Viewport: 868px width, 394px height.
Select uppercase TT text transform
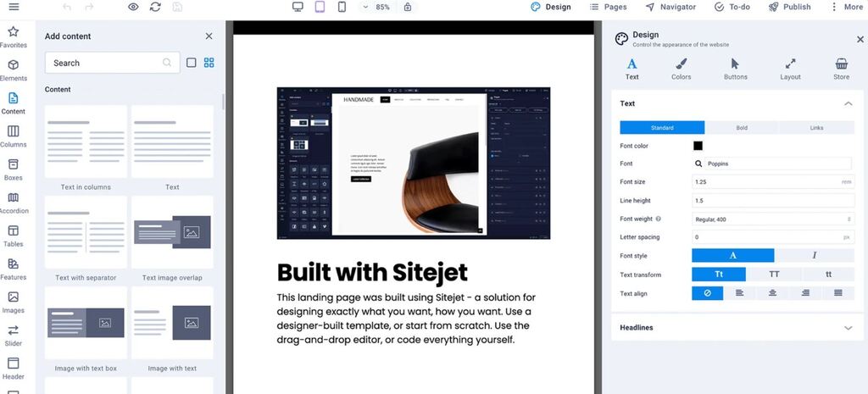coord(773,275)
